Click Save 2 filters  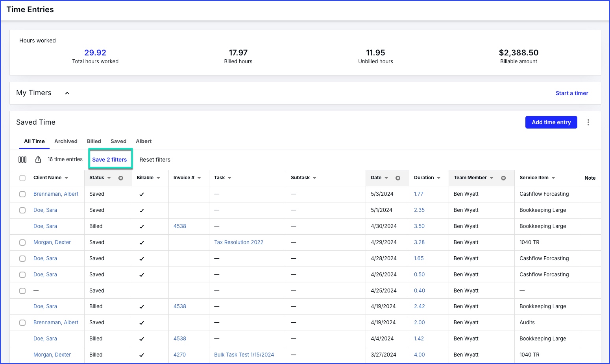pos(109,160)
